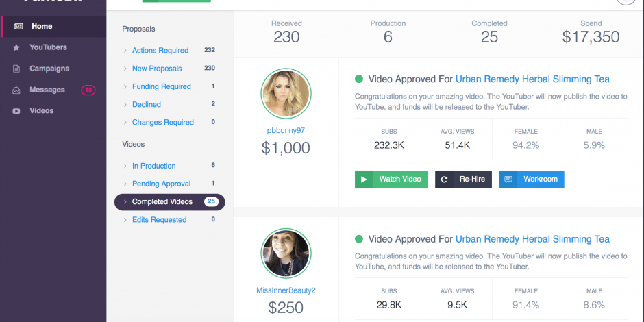Open Funding Required proposals
Viewport: 644px width, 322px height.
tap(161, 86)
